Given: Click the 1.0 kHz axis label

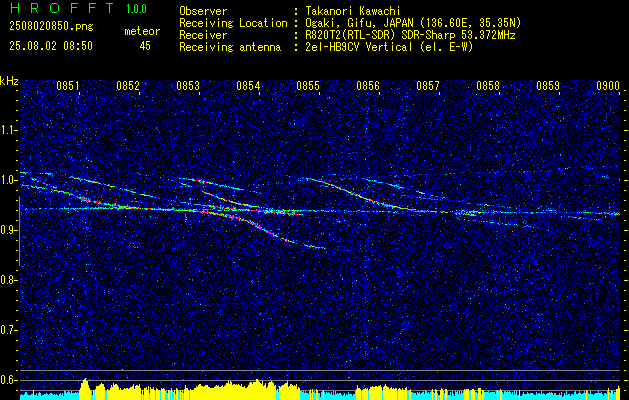Looking at the screenshot, I should pyautogui.click(x=8, y=180).
